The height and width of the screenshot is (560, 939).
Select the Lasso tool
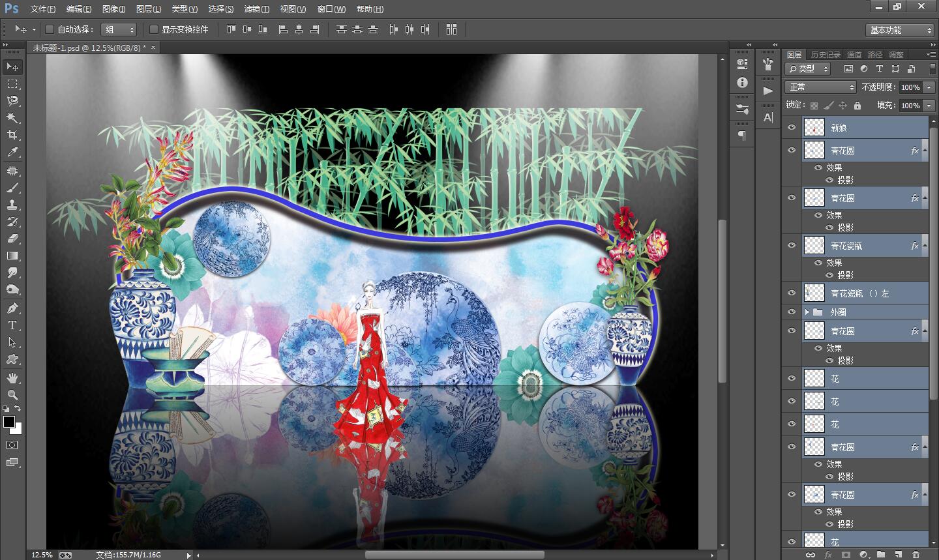(x=12, y=101)
